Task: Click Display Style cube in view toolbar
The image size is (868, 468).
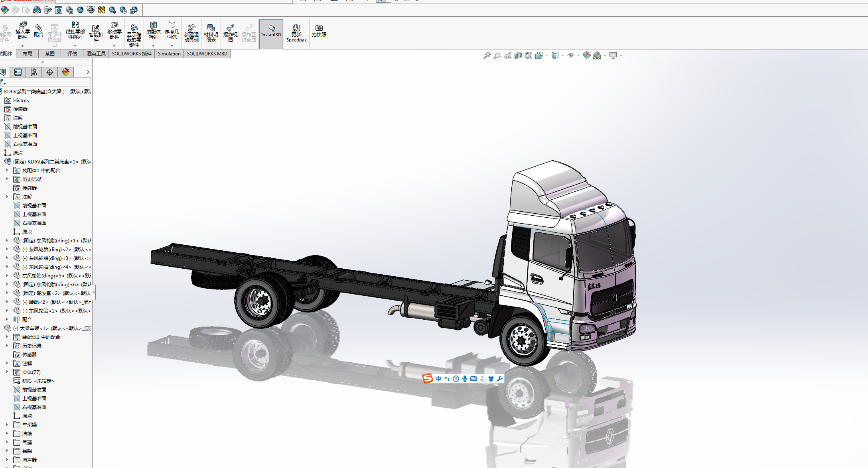Action: pyautogui.click(x=555, y=56)
